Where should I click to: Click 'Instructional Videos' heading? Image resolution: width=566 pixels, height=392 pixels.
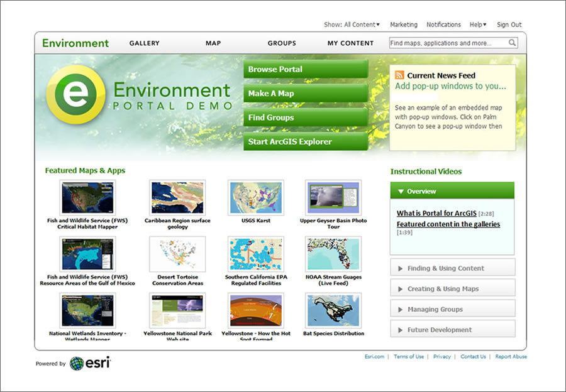pos(426,171)
